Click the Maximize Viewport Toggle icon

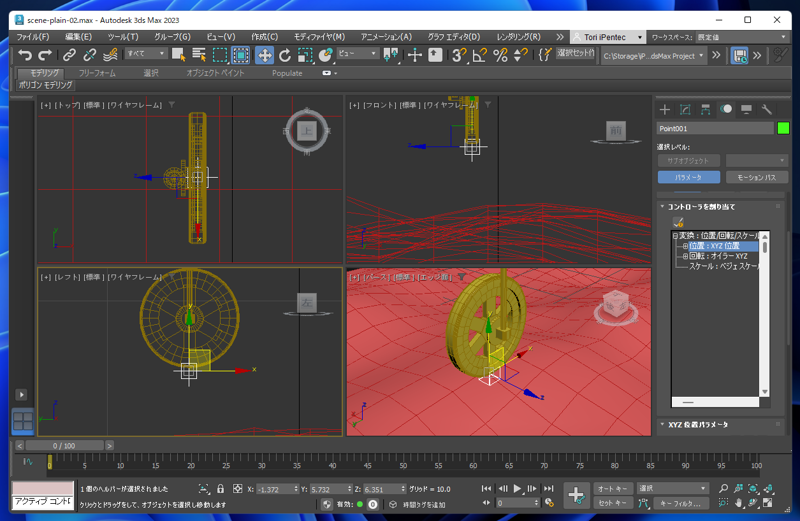[x=767, y=503]
